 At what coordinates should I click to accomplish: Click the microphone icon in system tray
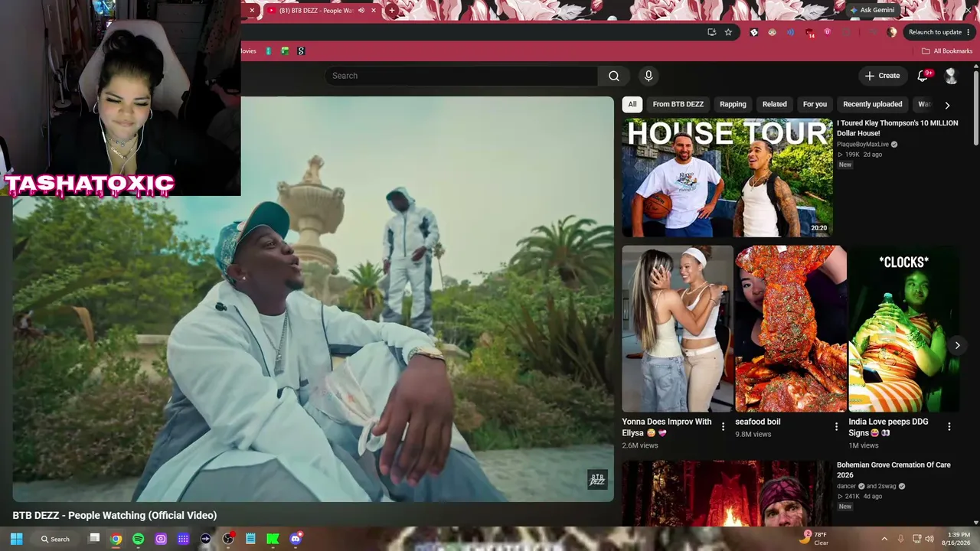(x=900, y=539)
